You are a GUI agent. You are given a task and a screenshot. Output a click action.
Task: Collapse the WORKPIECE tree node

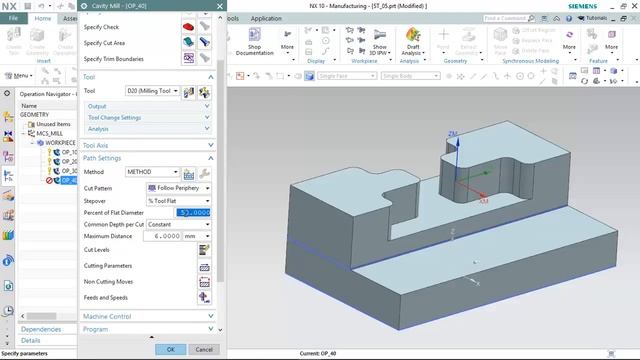[x=32, y=143]
